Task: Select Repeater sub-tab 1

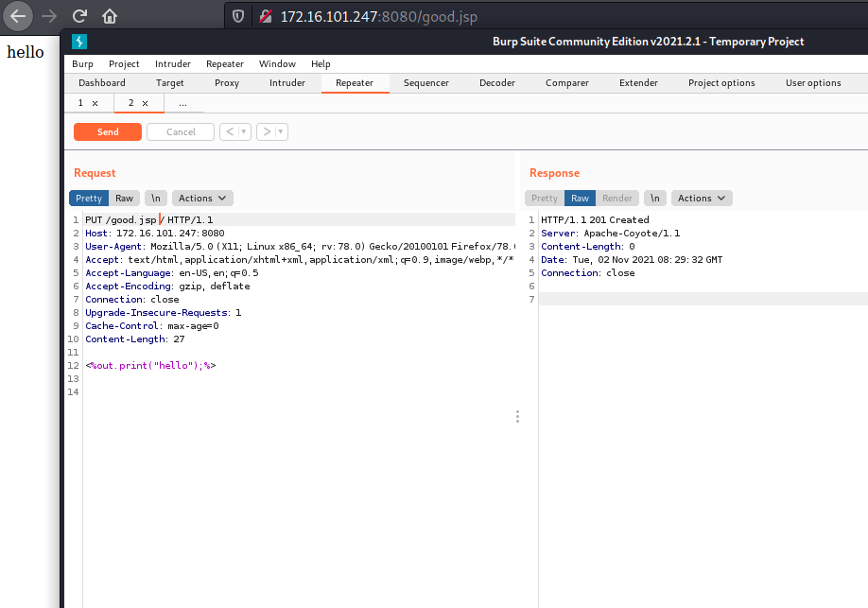Action: coord(80,103)
